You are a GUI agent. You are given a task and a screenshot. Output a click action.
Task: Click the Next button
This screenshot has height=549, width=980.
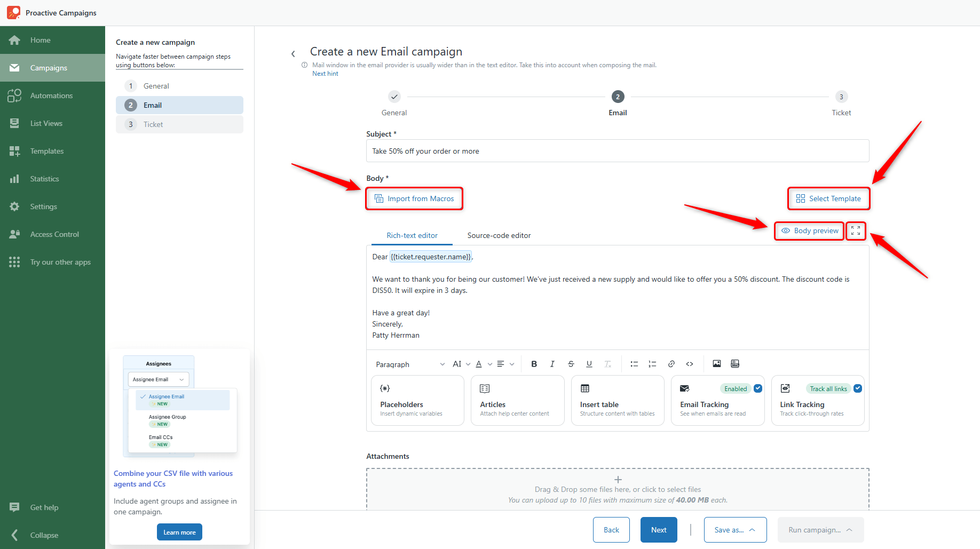659,530
